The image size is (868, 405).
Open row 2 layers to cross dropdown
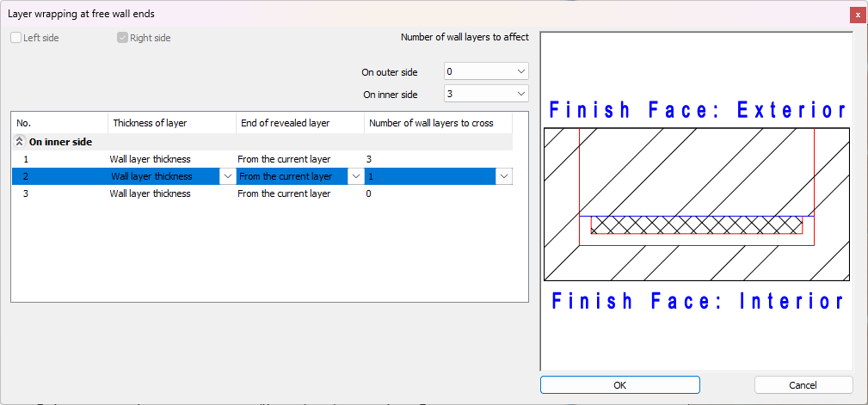point(504,176)
